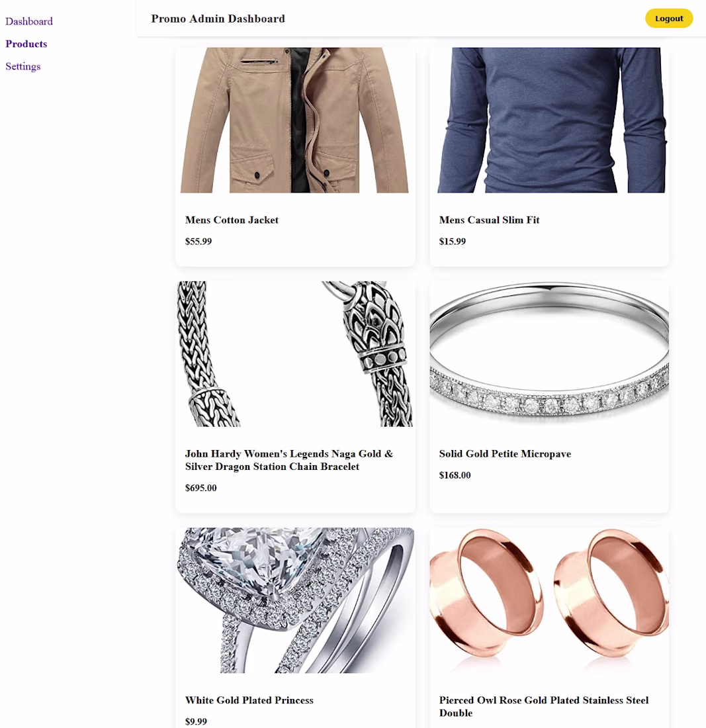Screen dimensions: 706x728
Task: Click the $55.99 jacket price
Action: coord(199,242)
